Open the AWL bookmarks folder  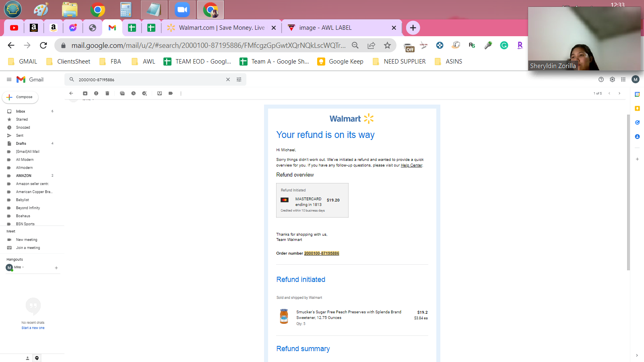(143, 62)
